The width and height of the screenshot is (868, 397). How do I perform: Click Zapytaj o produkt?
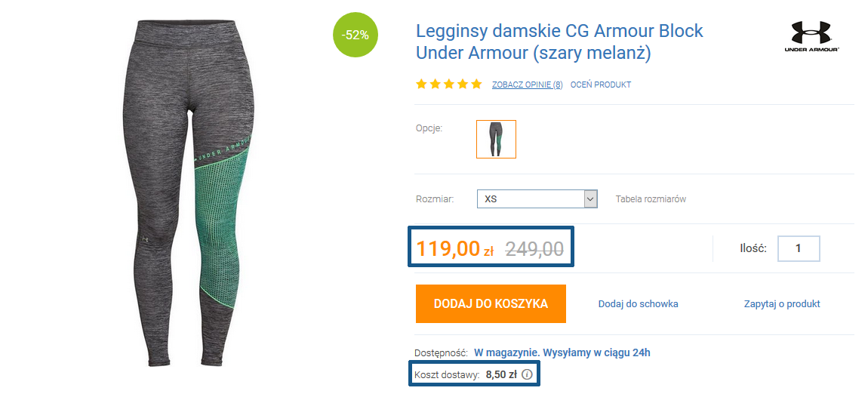[782, 303]
